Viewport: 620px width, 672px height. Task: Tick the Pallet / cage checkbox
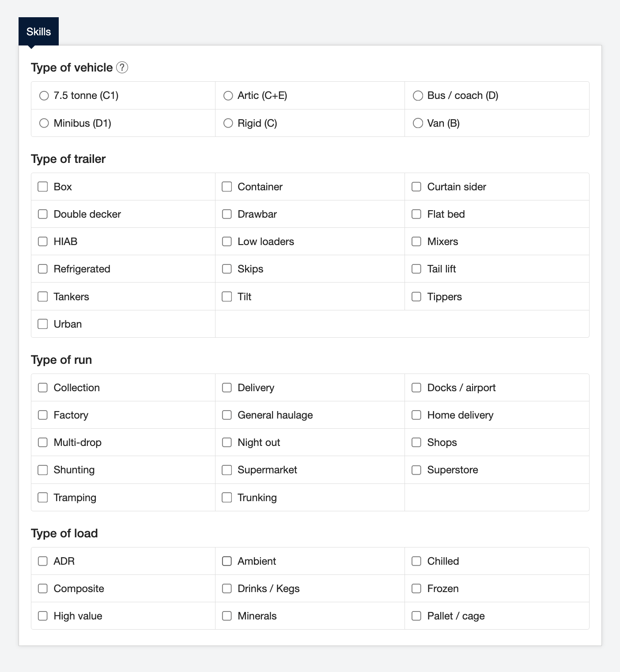click(416, 616)
